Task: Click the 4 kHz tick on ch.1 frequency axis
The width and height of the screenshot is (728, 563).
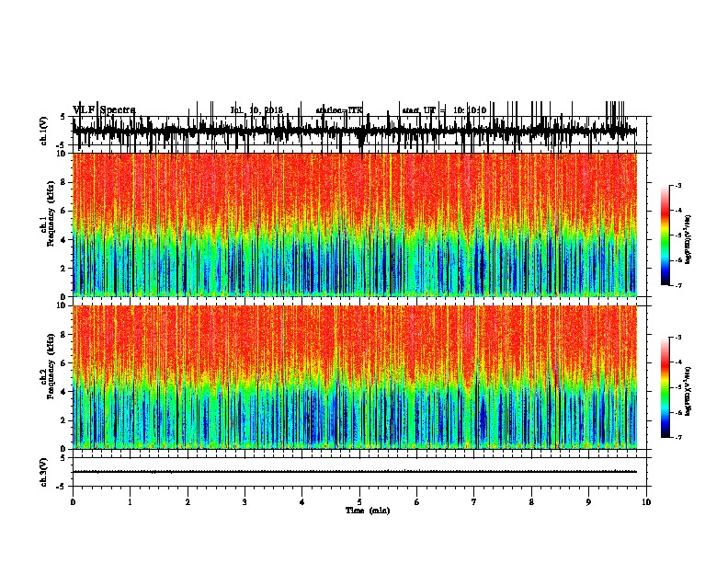Action: 64,240
